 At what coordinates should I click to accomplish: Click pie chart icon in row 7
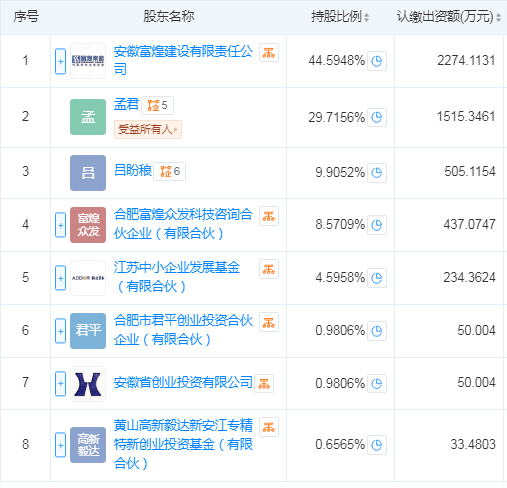point(377,383)
